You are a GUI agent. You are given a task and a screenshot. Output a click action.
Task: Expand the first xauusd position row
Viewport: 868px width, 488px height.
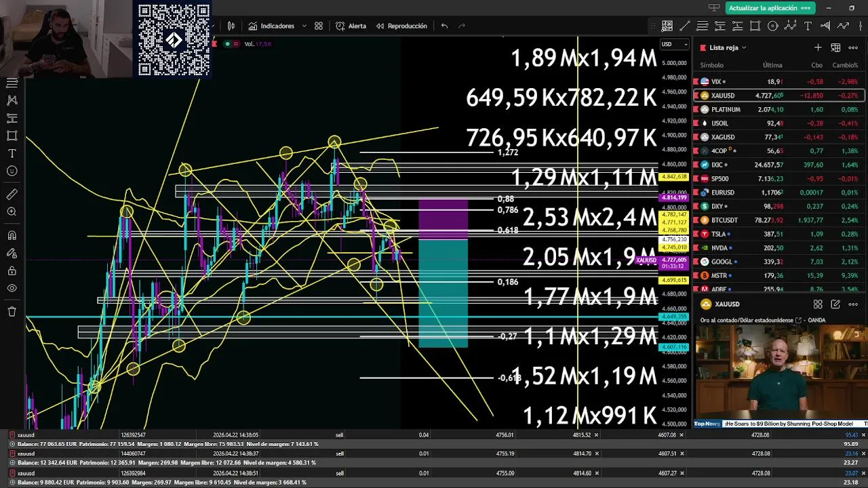[x=12, y=434]
